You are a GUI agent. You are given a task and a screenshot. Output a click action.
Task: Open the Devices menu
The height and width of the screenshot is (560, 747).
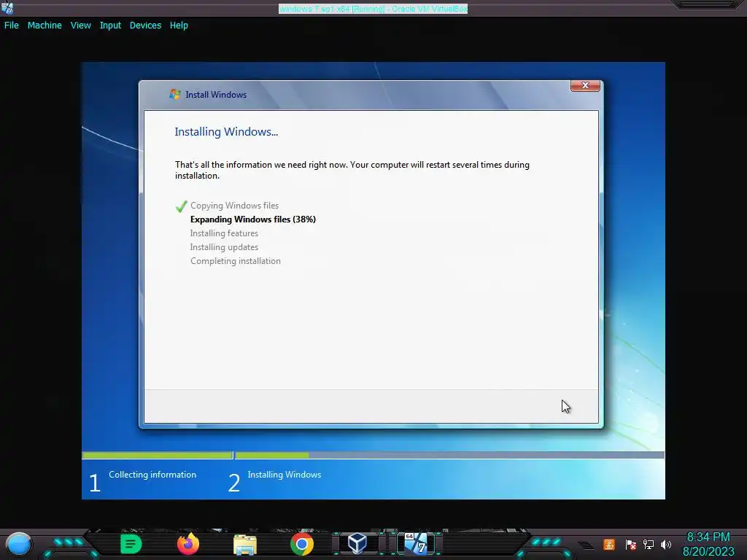[x=145, y=26]
